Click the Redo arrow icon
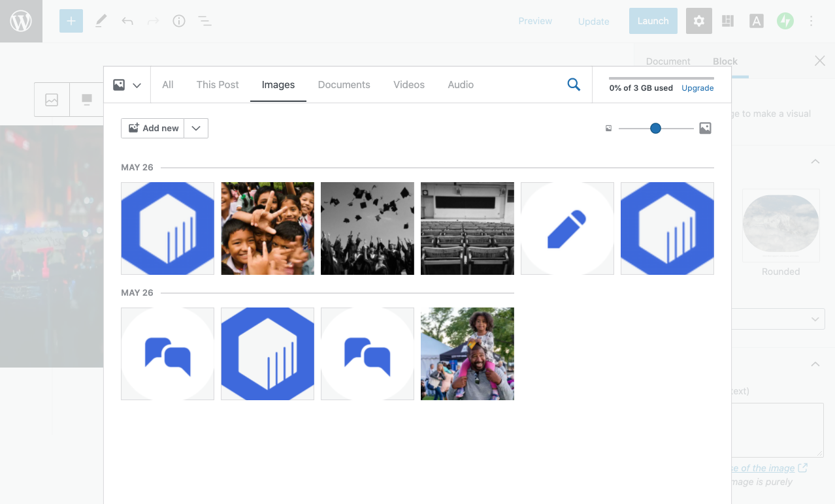 (154, 21)
